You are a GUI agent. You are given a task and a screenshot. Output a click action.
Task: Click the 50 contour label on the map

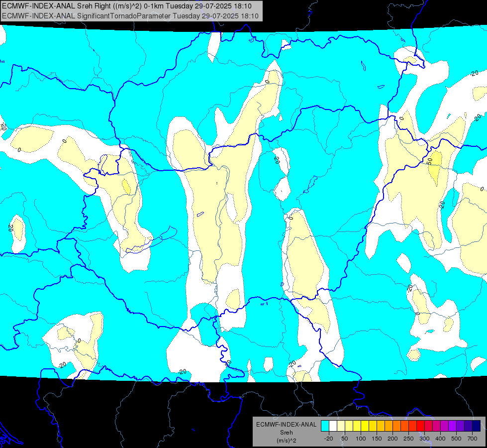pos(430,161)
